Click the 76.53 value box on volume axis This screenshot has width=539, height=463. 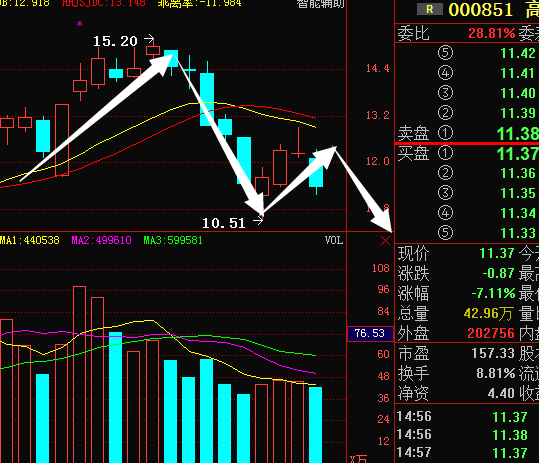pos(370,333)
